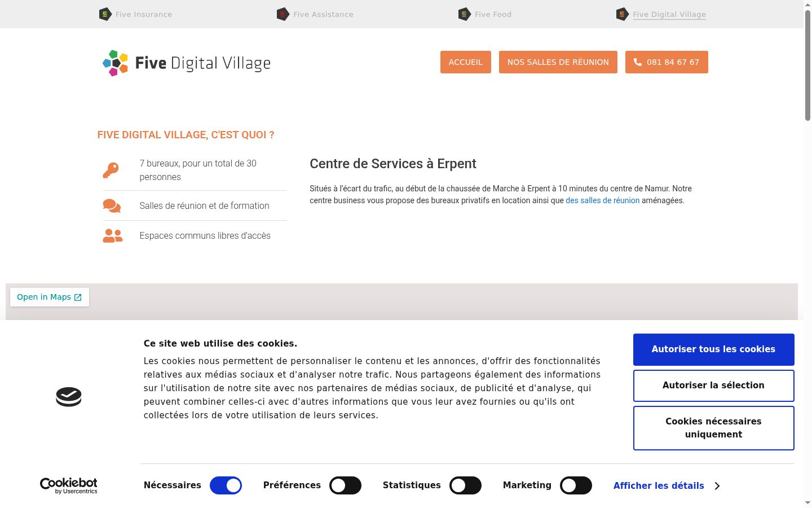
Task: Click 'Espaces communs libres d'accès' text
Action: (x=205, y=236)
